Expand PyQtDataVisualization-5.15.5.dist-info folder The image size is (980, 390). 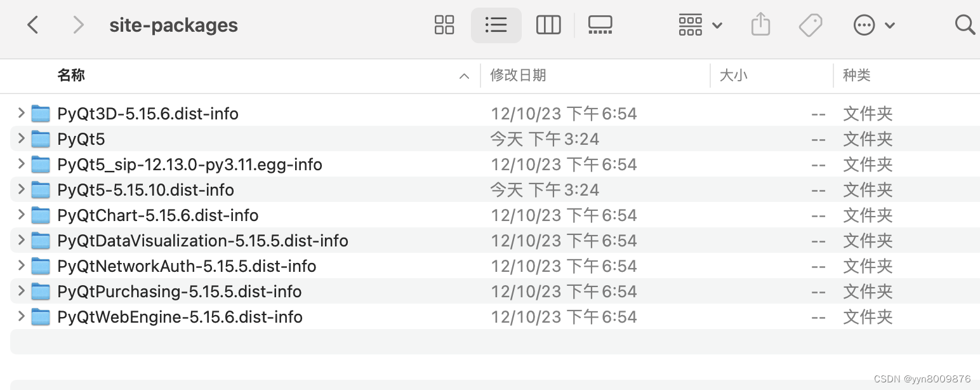[21, 240]
